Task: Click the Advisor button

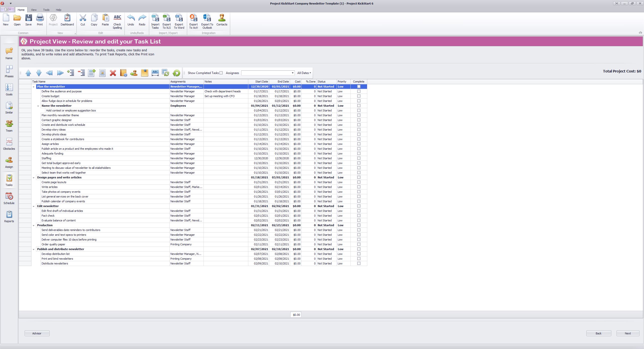Action: click(x=37, y=333)
